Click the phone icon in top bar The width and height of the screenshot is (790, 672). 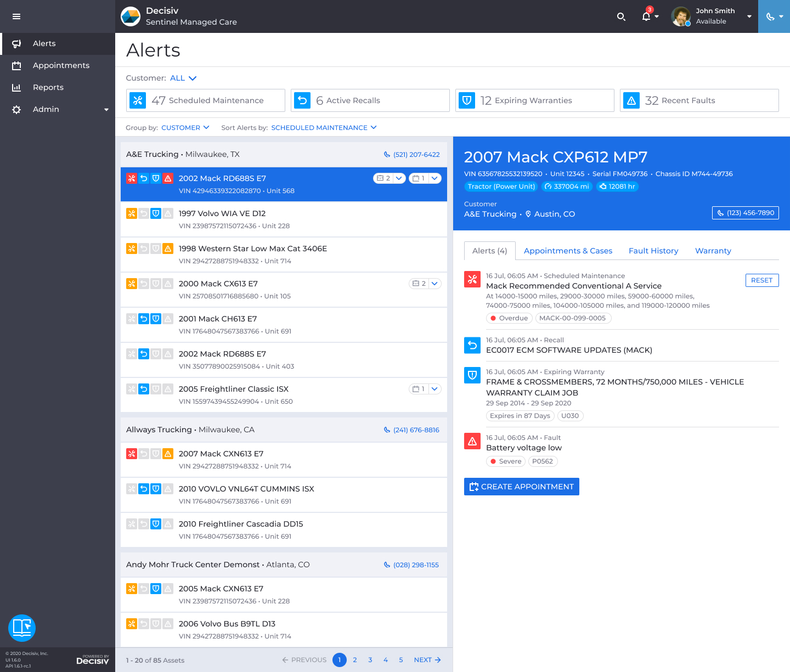pyautogui.click(x=770, y=16)
